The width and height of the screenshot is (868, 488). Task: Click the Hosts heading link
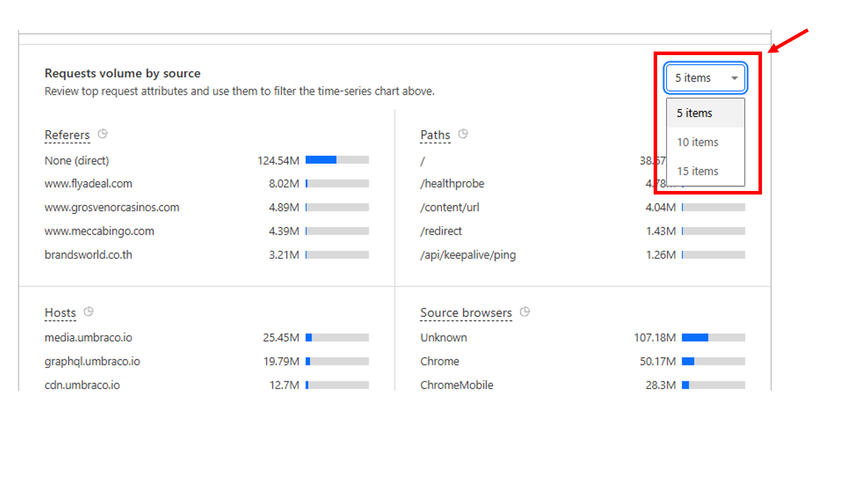tap(60, 313)
